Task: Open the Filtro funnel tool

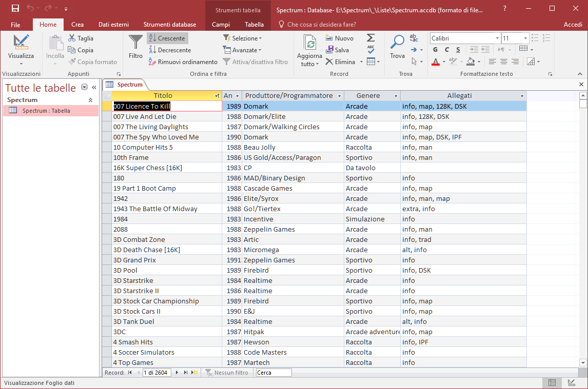Action: 135,47
